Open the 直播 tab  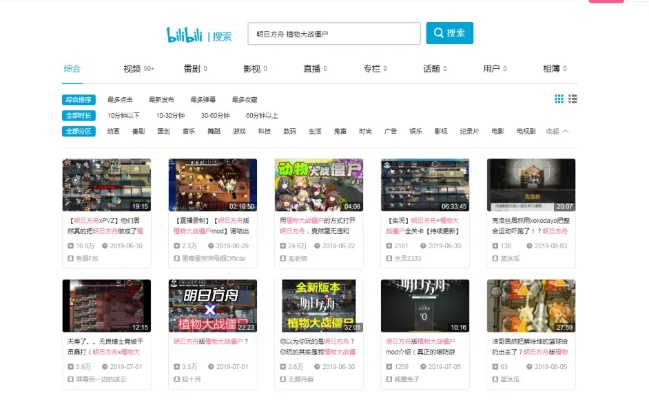click(x=315, y=69)
